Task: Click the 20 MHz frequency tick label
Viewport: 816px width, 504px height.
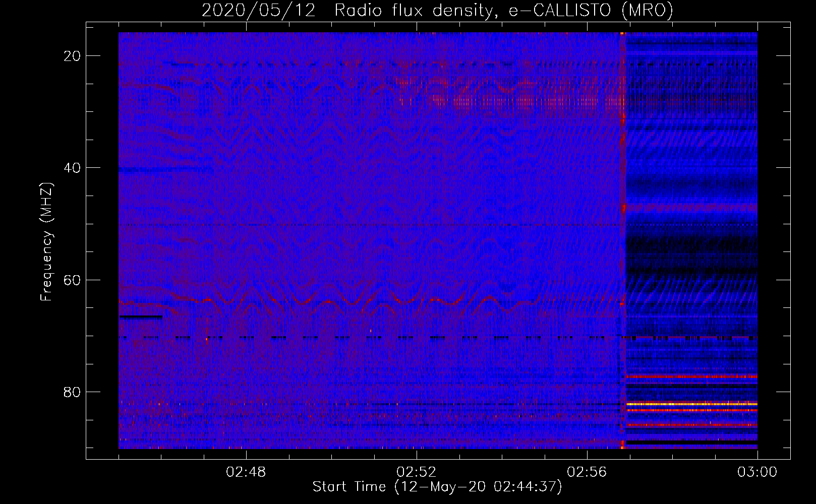Action: click(x=72, y=56)
